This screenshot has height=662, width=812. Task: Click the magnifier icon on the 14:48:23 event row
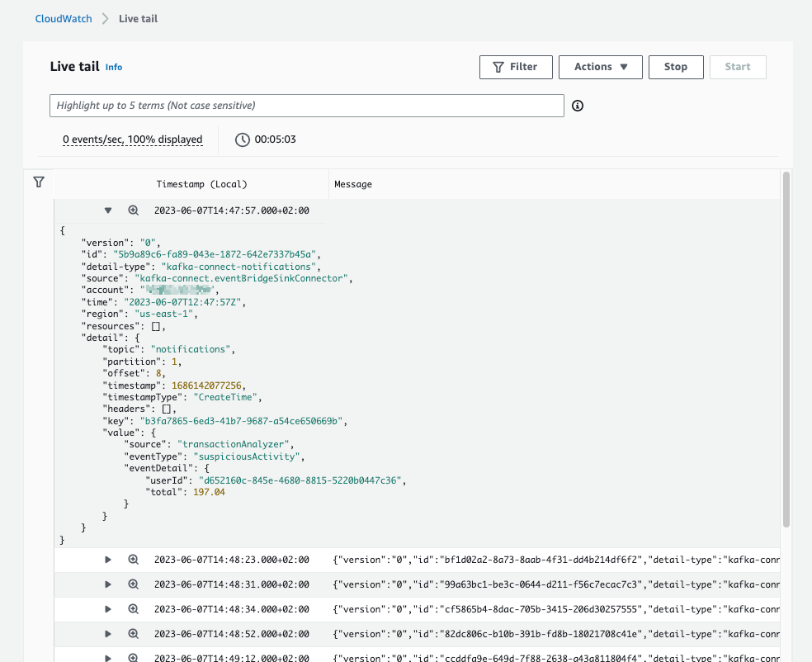pos(134,560)
